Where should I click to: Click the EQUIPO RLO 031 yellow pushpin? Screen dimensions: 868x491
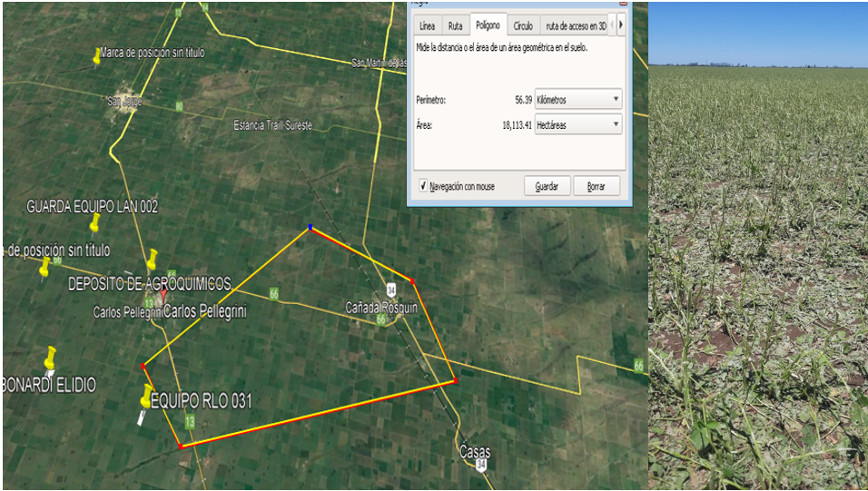pos(147,396)
